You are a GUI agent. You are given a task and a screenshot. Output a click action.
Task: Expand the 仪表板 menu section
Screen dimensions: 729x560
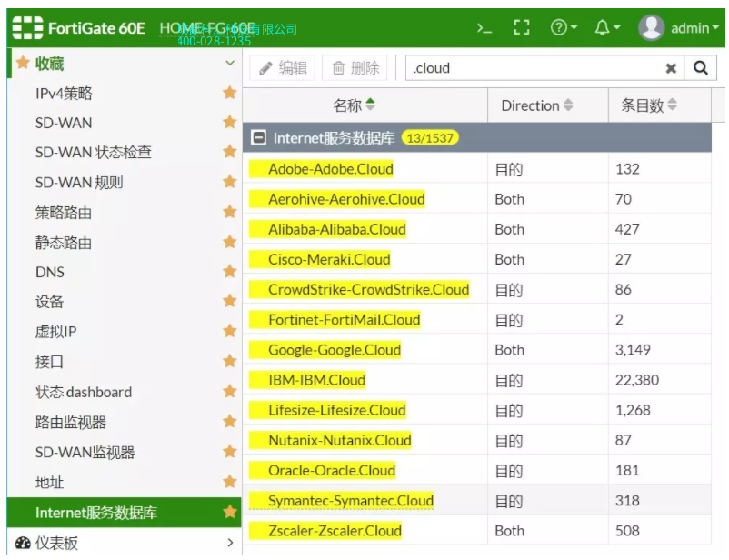coord(230,543)
